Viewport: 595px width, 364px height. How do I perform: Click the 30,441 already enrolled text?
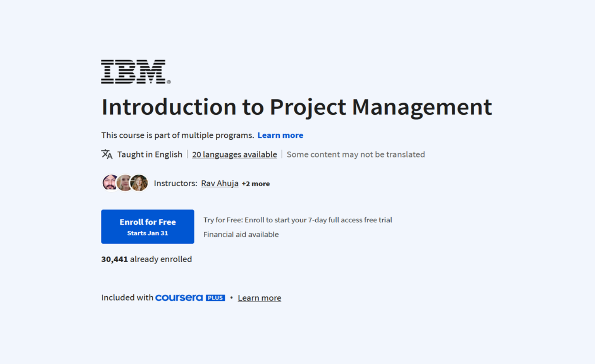tap(146, 259)
